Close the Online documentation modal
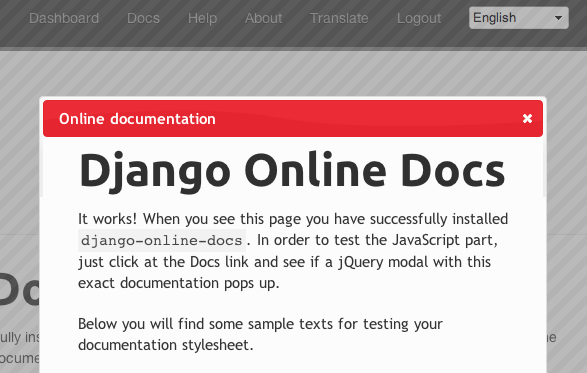Viewport: 587px width, 373px height. point(527,118)
